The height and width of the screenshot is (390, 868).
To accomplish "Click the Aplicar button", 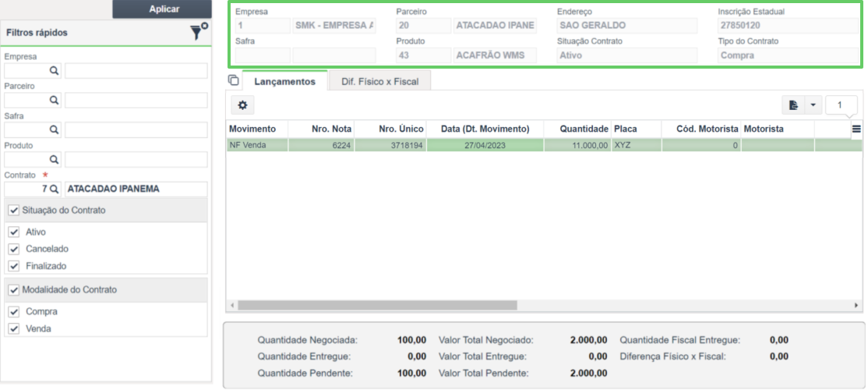I will pos(162,9).
